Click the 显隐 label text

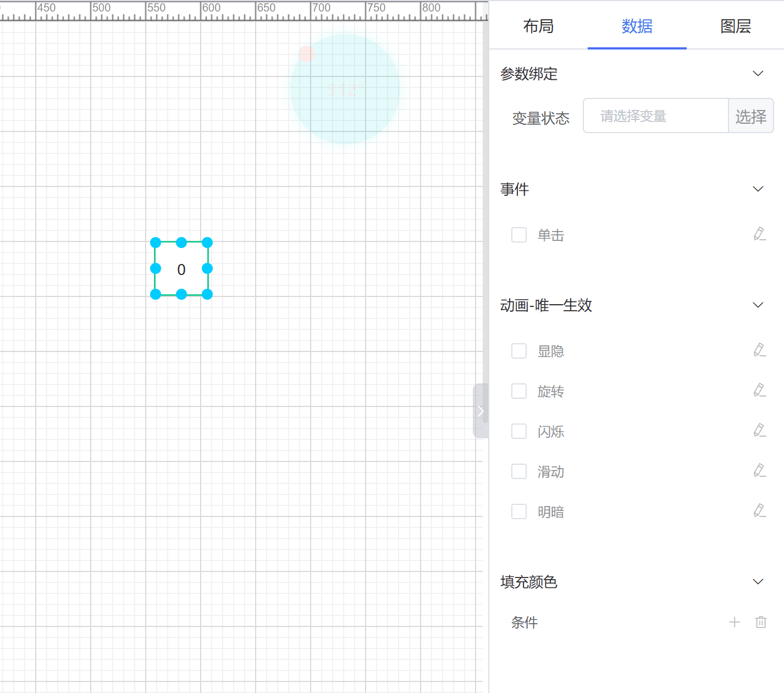[x=551, y=351]
